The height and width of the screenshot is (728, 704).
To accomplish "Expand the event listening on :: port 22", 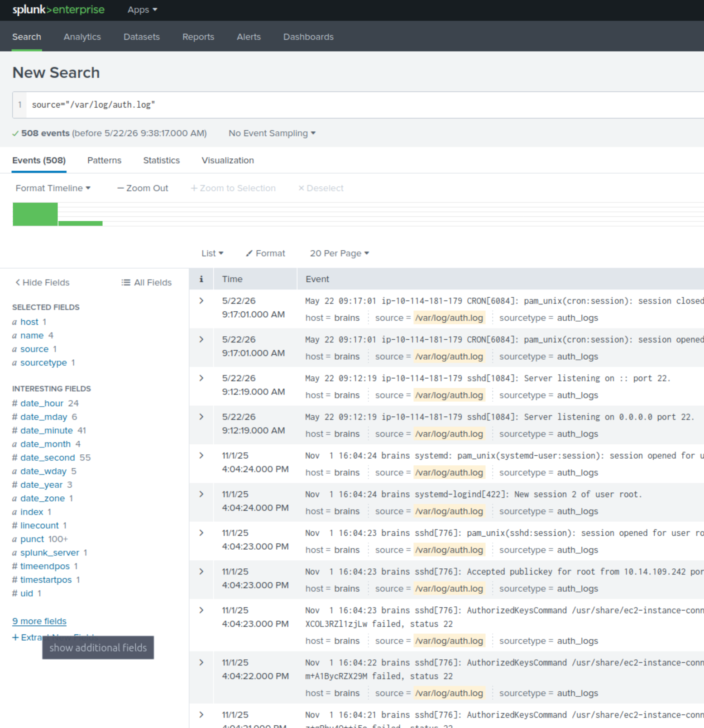I will click(x=201, y=378).
